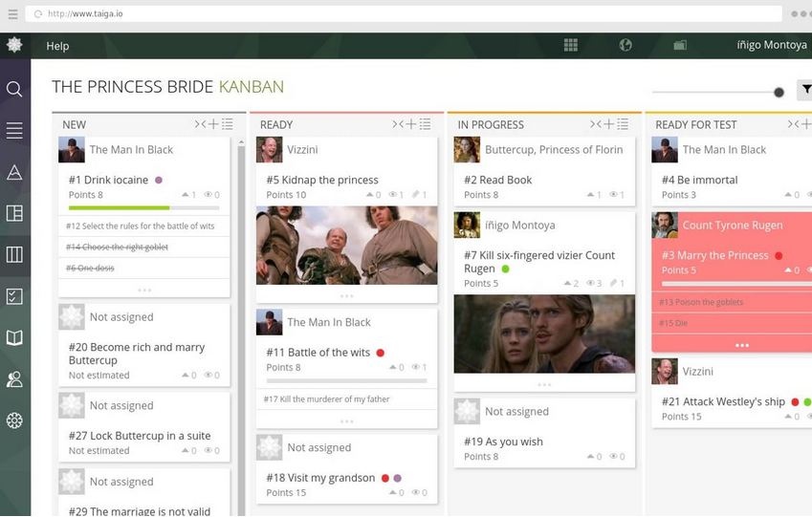This screenshot has height=517, width=812.
Task: Open task #12 Select the rules for battle
Action: coord(141,226)
